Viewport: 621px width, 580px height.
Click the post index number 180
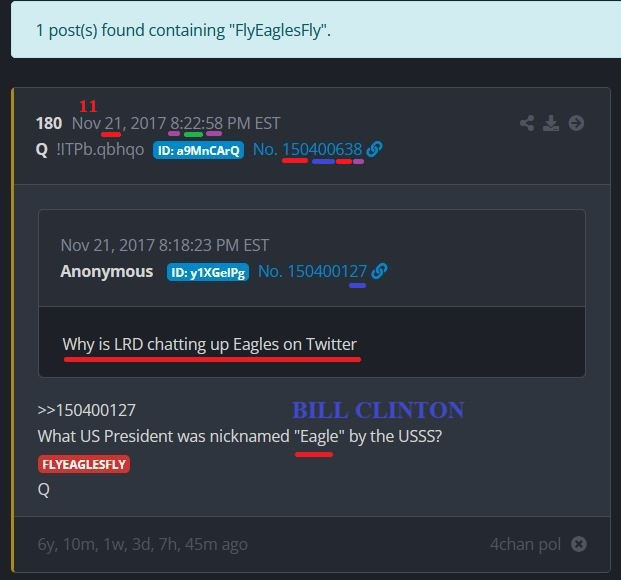click(x=49, y=123)
